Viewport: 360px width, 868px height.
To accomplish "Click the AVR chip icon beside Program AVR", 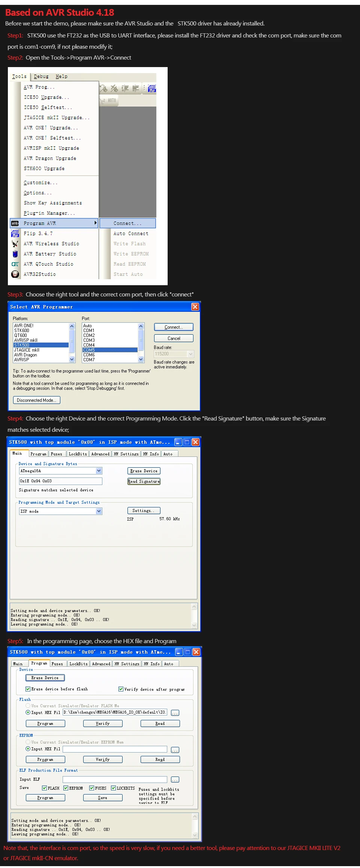I will click(15, 223).
